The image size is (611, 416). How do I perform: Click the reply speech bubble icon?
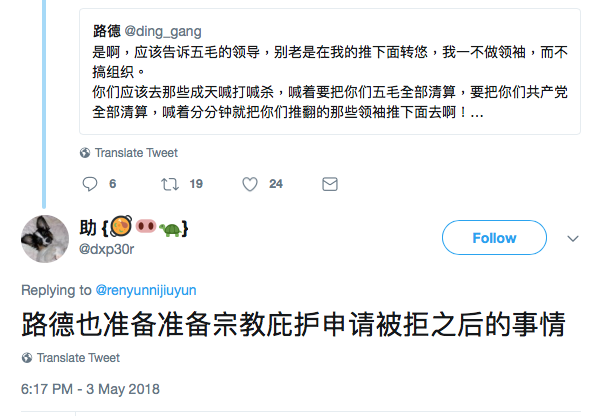click(90, 184)
